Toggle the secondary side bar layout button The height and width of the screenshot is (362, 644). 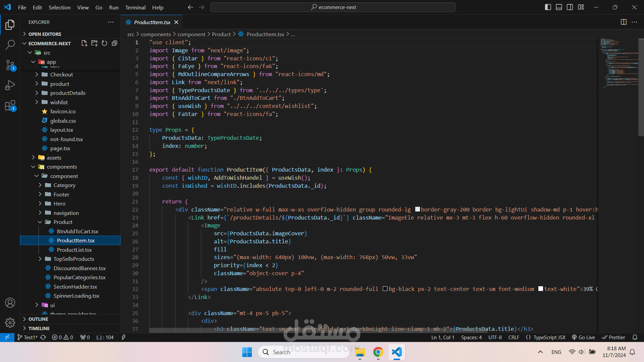click(570, 7)
